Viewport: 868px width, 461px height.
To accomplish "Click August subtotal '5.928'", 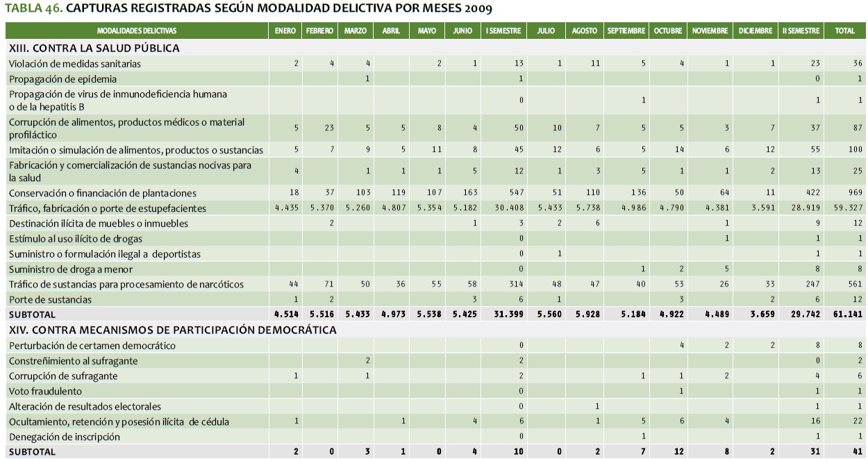I will point(587,315).
